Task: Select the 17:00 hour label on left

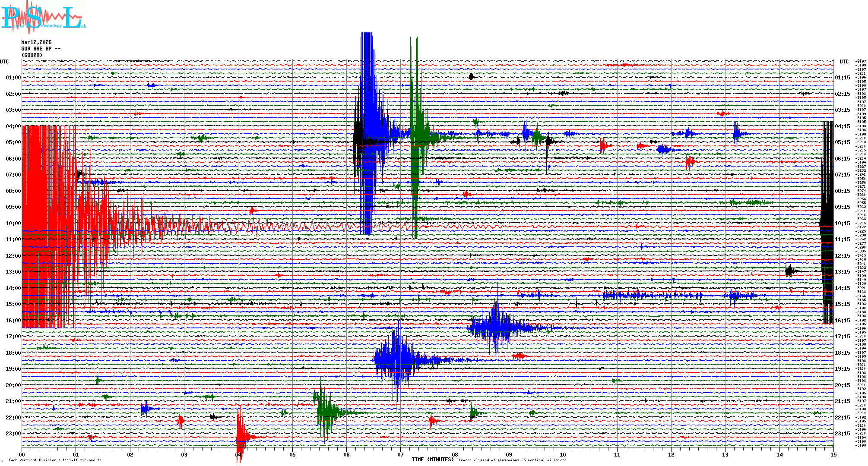Action: pos(13,337)
